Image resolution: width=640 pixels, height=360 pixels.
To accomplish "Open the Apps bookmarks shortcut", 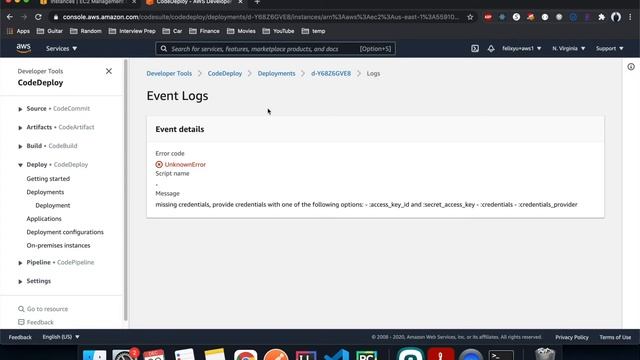I will (18, 31).
